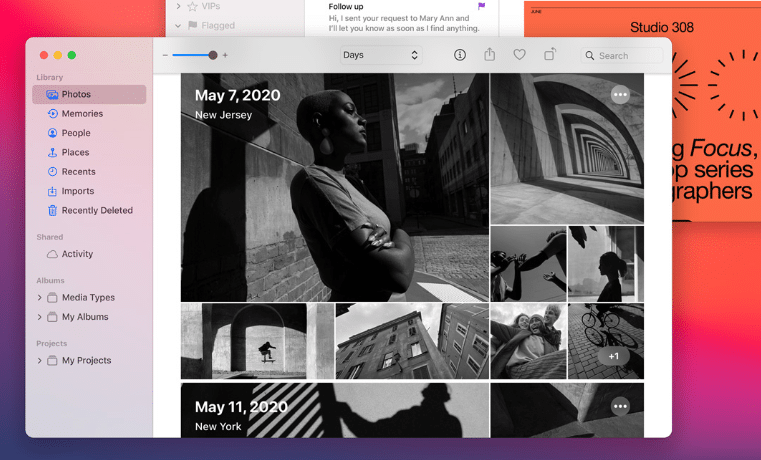Click the zoom out minus icon
The image size is (761, 460).
coord(165,55)
